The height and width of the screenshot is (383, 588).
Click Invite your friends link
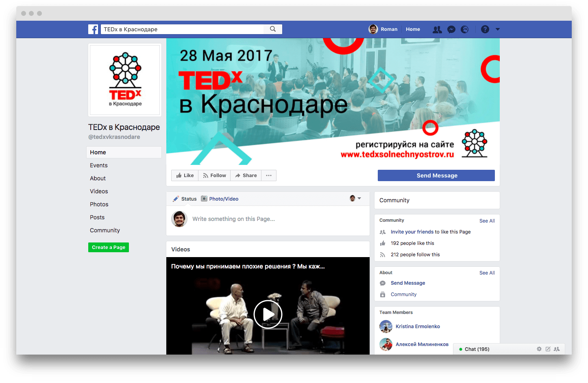[x=412, y=232]
